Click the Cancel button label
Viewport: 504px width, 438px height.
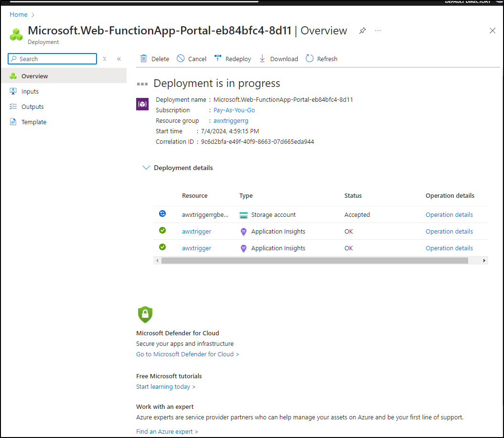[x=197, y=59]
